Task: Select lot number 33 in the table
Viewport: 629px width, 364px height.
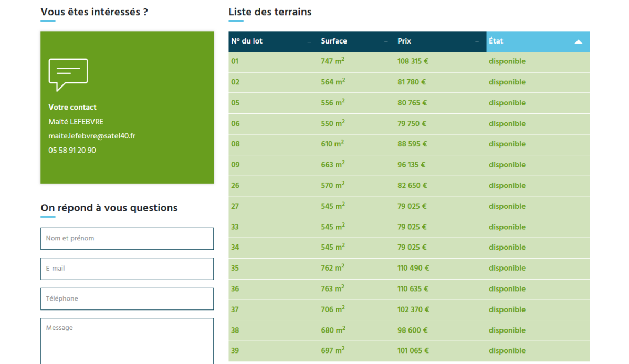Action: [x=235, y=227]
